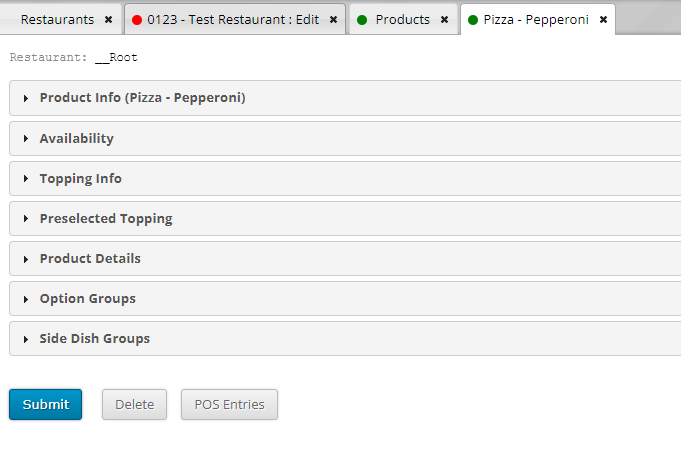Switch to the Products tab

click(403, 20)
